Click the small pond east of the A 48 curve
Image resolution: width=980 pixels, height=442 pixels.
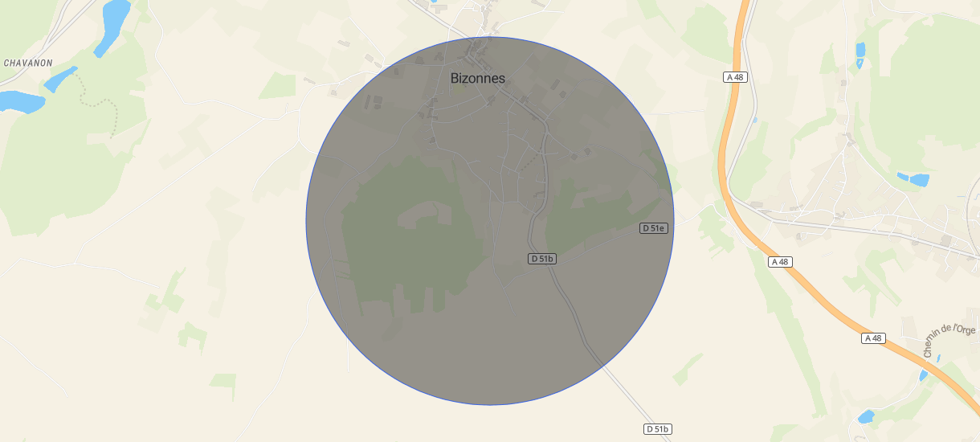point(913,179)
